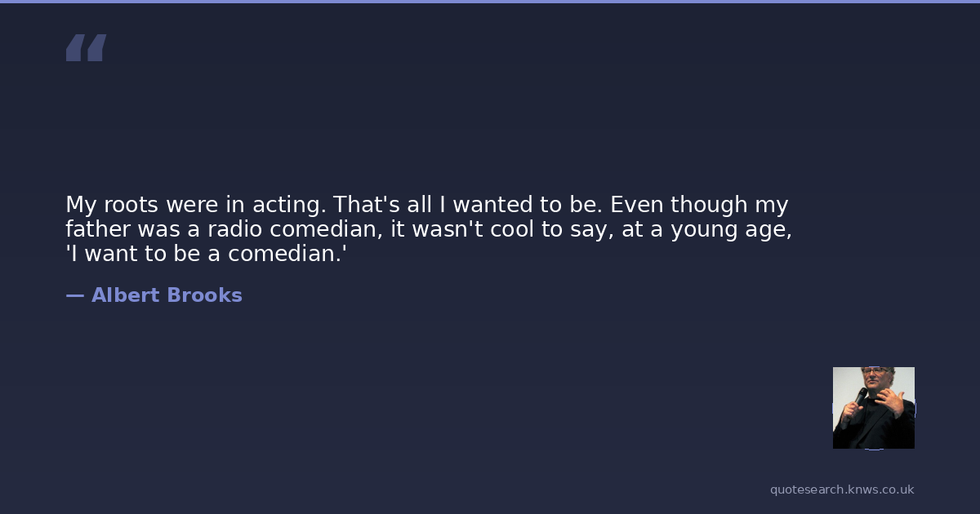This screenshot has width=980, height=514.
Task: Select the speaker thumbnail photo
Action: click(x=874, y=408)
